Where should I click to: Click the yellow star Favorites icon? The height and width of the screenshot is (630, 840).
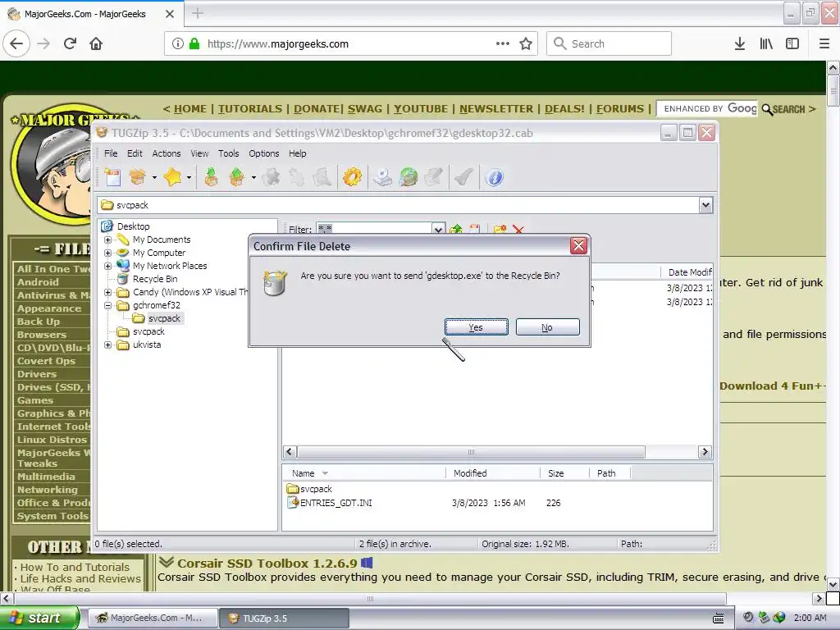pos(172,177)
